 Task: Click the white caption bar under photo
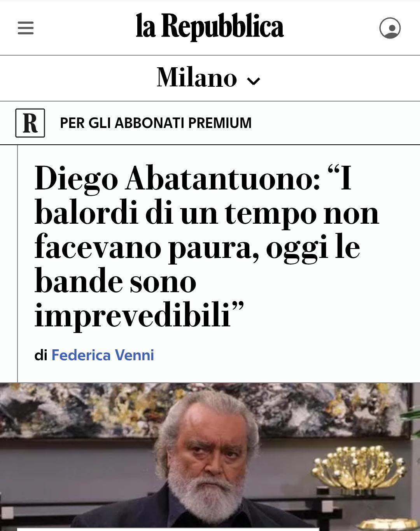coord(168,529)
